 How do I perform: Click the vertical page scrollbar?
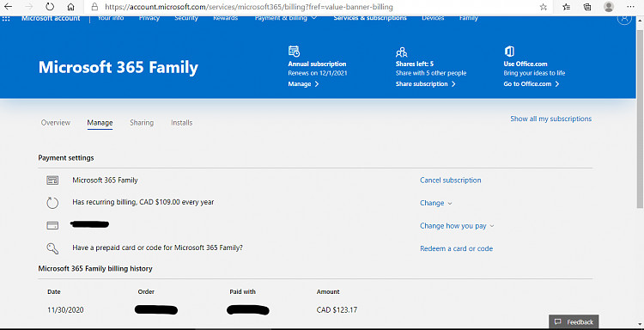[x=640, y=119]
